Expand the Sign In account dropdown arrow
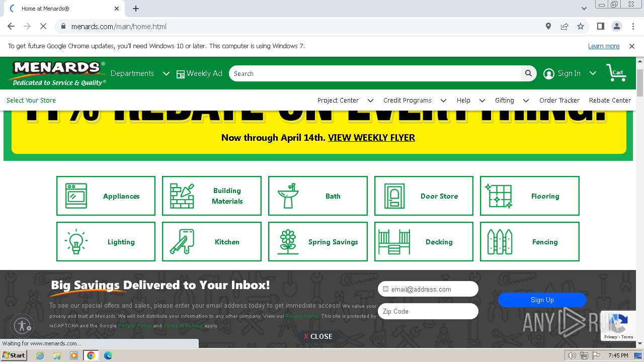Screen dimensions: 644x362 pyautogui.click(x=593, y=73)
